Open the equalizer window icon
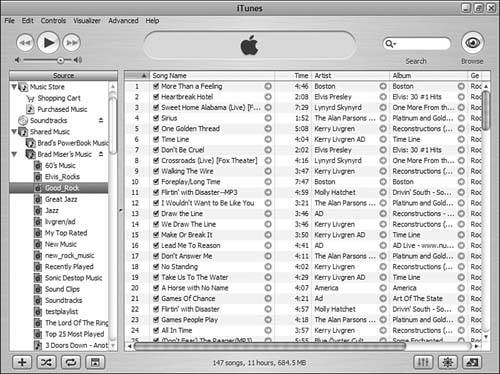The image size is (500, 374). [x=423, y=362]
